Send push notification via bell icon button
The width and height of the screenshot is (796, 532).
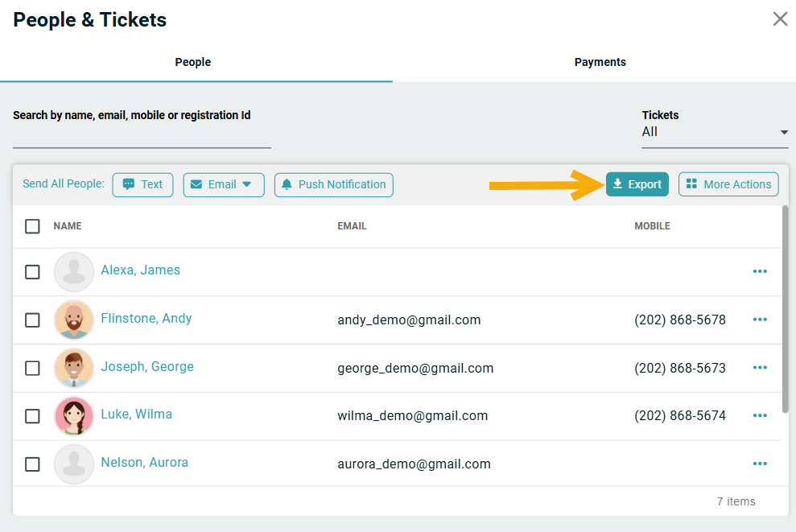334,185
